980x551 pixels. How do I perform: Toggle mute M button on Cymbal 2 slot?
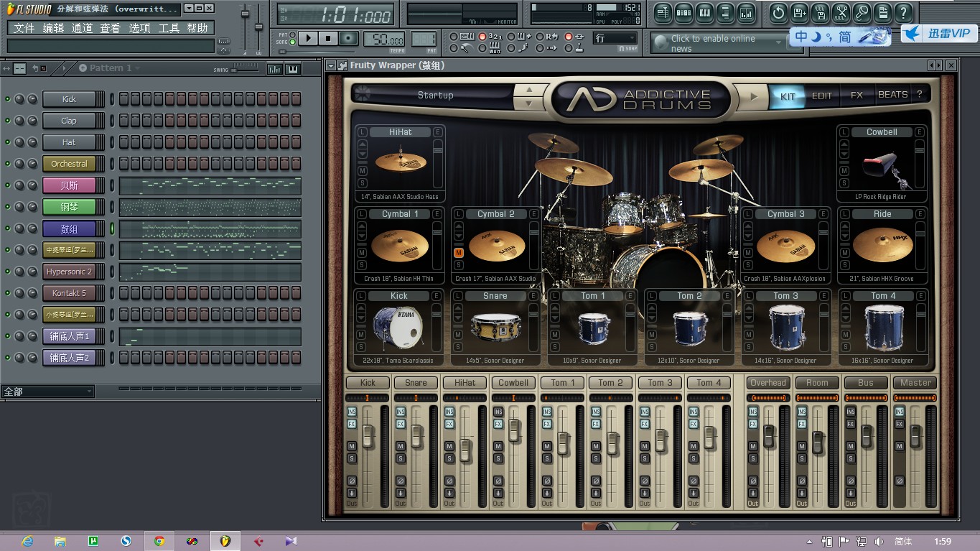pos(458,253)
